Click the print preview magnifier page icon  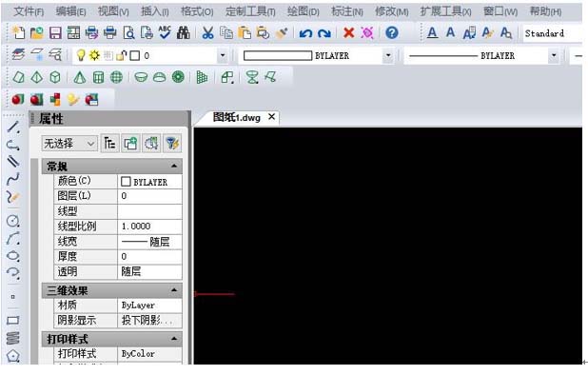(128, 33)
